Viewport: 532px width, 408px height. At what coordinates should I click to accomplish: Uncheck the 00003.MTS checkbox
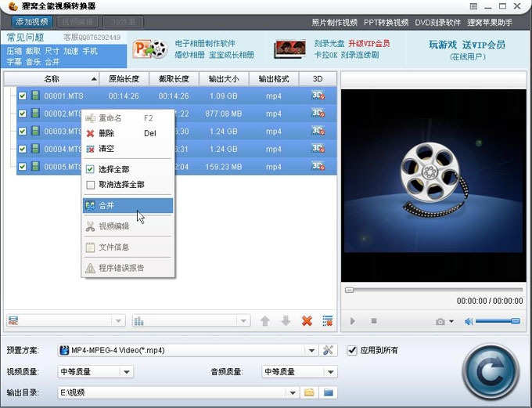[23, 131]
